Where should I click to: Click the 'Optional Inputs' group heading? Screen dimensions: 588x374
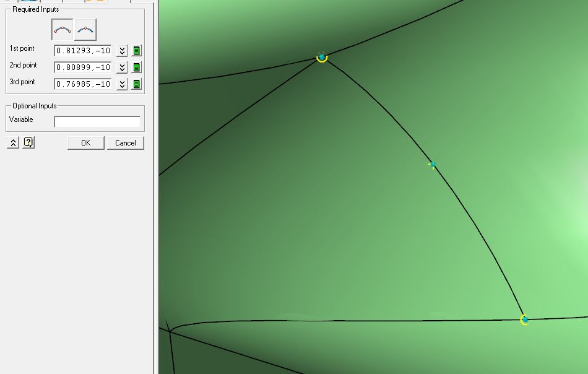tap(35, 106)
